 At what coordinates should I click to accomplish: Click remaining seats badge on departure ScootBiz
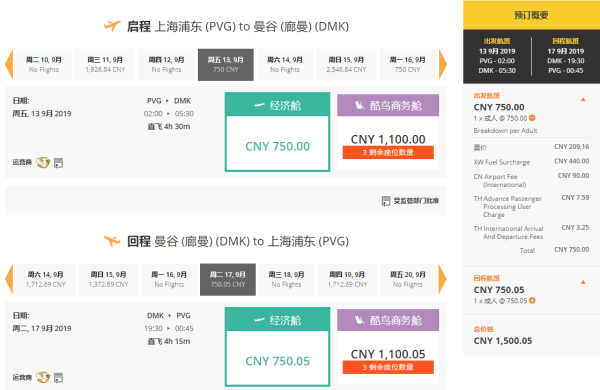click(x=388, y=152)
